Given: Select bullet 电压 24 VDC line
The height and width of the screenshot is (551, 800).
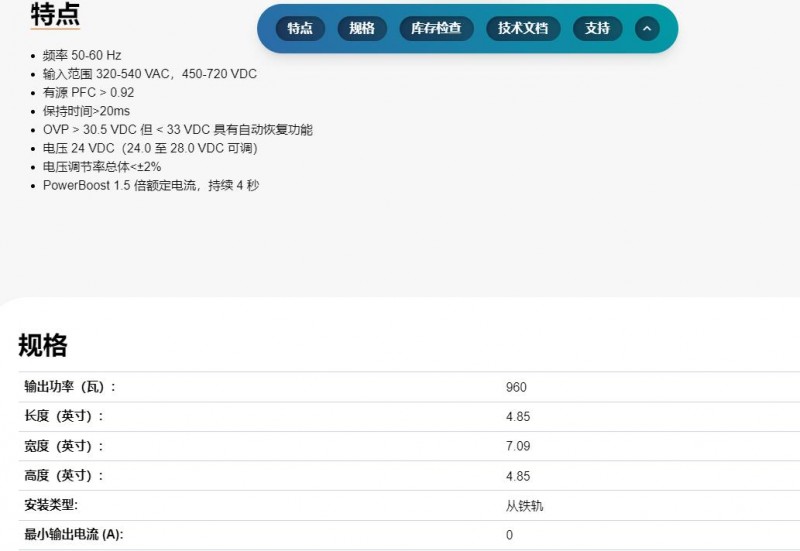Looking at the screenshot, I should (150, 148).
